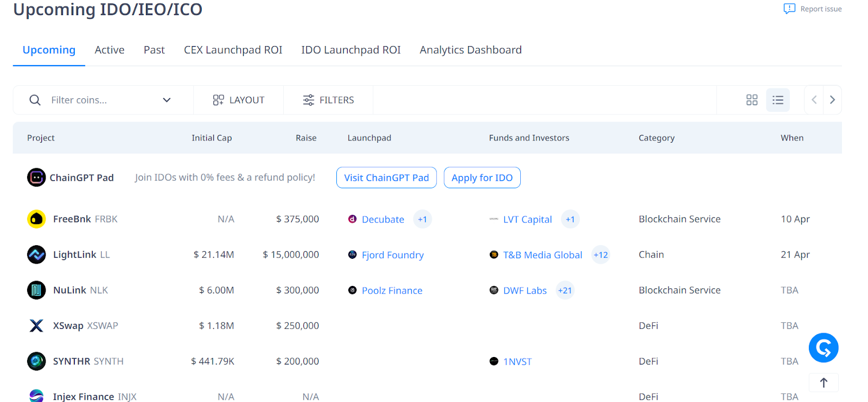Click the SYNTHR project logo
Screen dimensions: 868x402
tap(36, 361)
